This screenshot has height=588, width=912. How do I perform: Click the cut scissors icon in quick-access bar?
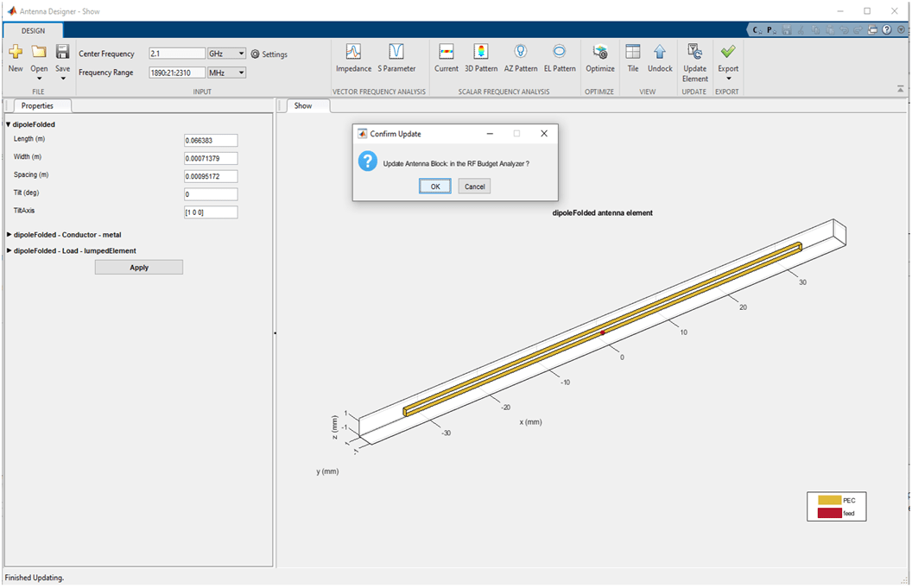click(801, 29)
